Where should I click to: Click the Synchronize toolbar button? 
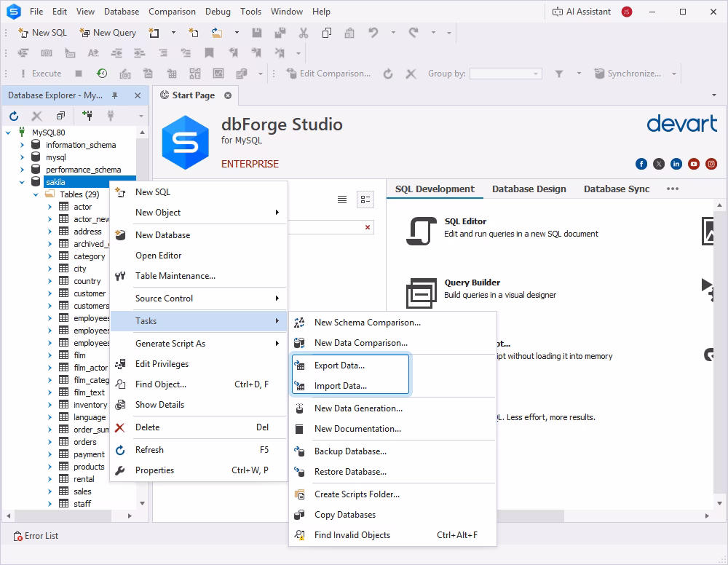click(628, 74)
